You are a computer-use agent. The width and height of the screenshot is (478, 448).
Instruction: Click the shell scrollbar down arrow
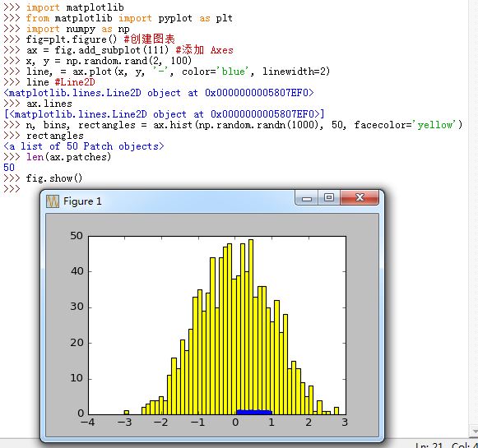474,432
